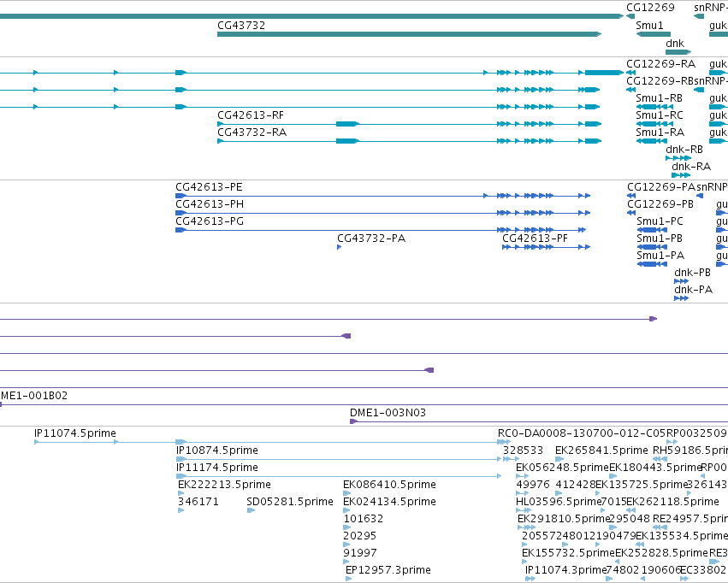
Task: Click the CG43732 gene label
Action: coord(241,26)
